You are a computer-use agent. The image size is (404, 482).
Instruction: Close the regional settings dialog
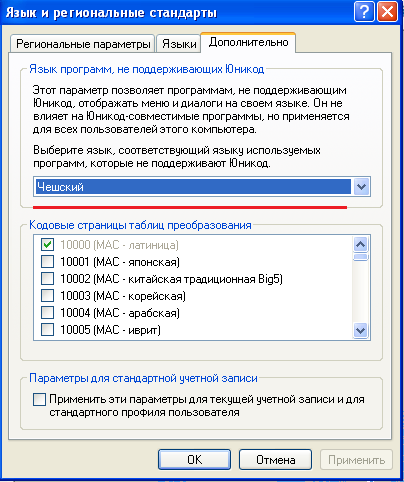(x=387, y=12)
